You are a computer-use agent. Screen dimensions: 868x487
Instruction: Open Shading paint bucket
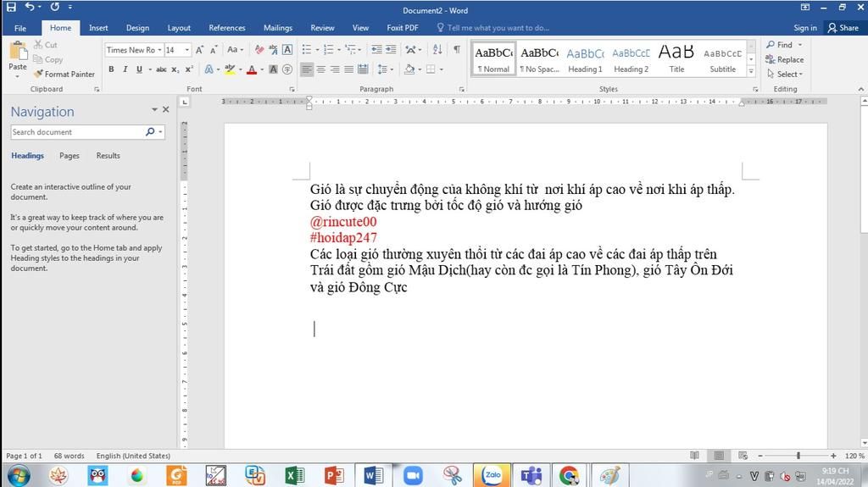tap(409, 69)
